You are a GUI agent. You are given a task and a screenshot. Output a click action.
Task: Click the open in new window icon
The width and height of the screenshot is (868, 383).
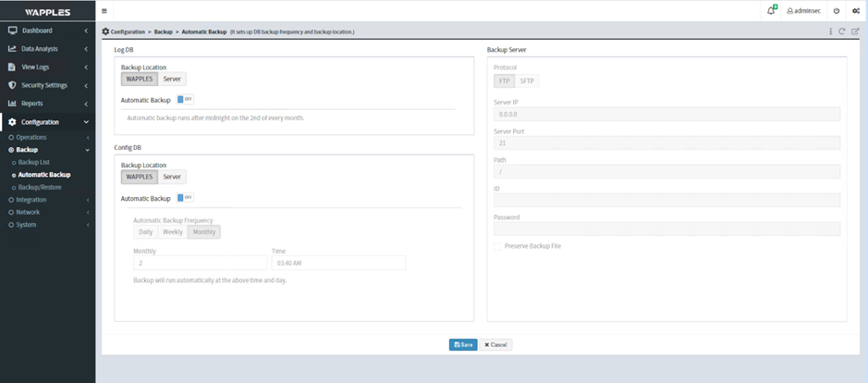pos(855,31)
